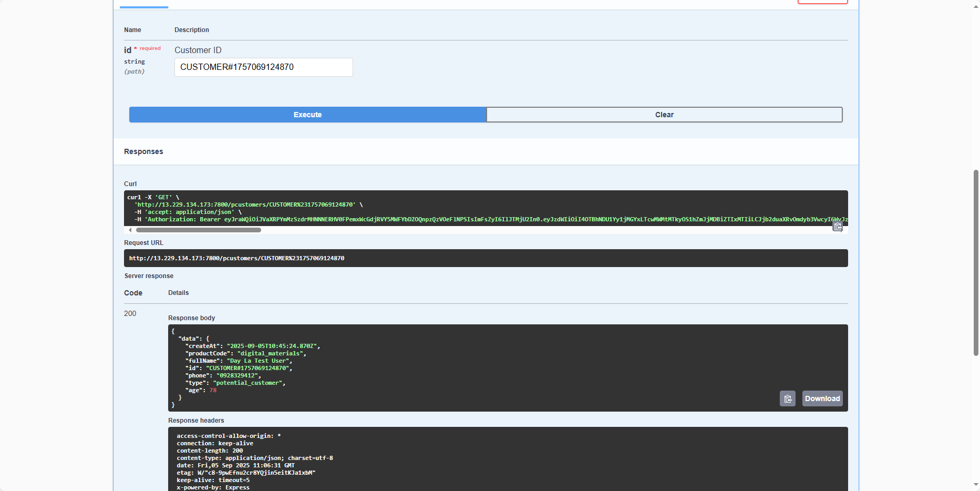Image resolution: width=980 pixels, height=491 pixels.
Task: Click the red-outlined button at top right
Action: 822,2
